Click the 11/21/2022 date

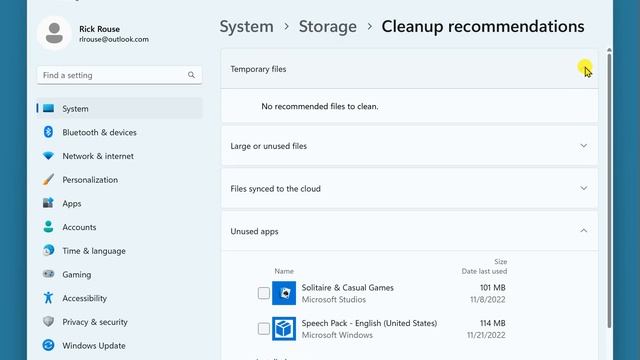pyautogui.click(x=486, y=335)
